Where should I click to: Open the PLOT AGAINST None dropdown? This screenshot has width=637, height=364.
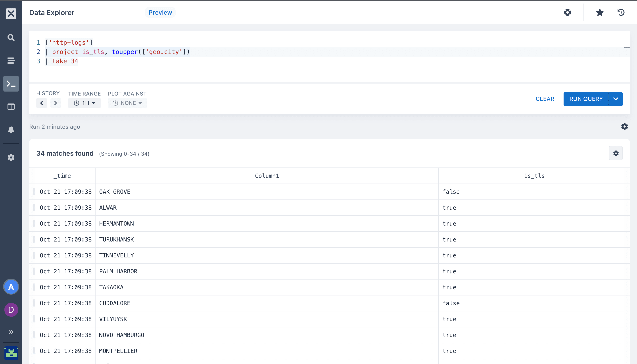(127, 103)
